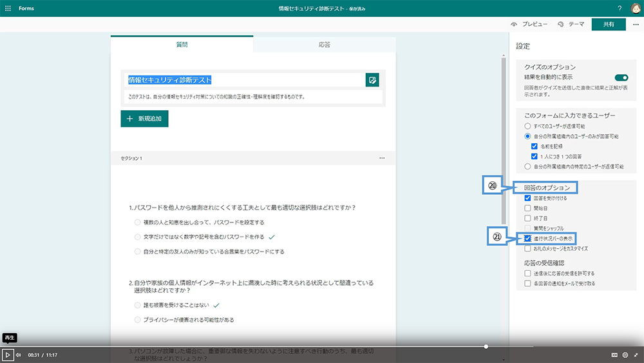Open the video settings gear
The height and width of the screenshot is (363, 644).
[625, 355]
